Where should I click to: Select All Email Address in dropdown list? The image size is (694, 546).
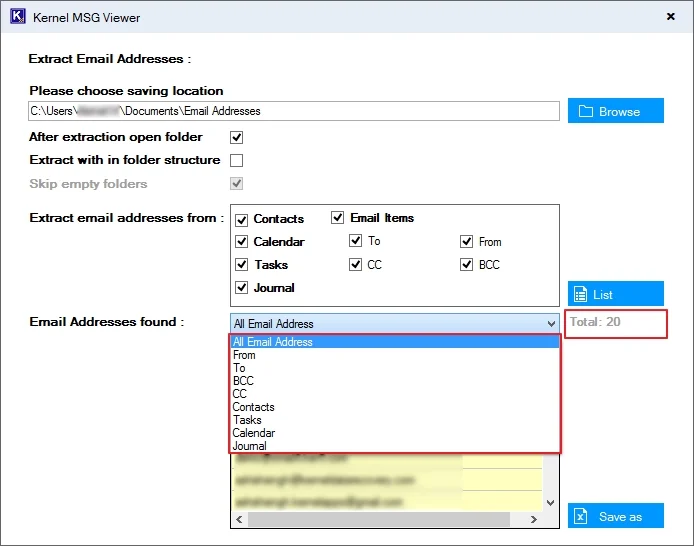click(x=395, y=342)
